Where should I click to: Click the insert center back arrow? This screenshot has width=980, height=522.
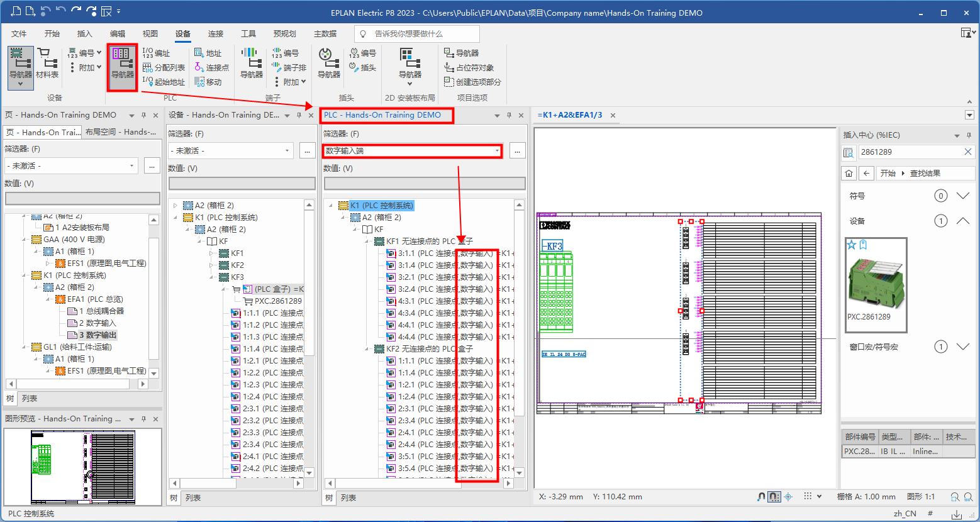tap(867, 173)
